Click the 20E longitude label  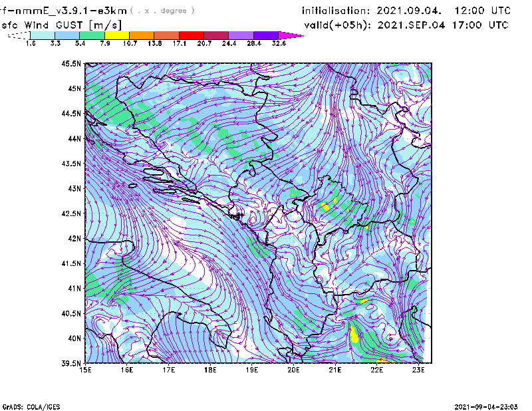[293, 370]
